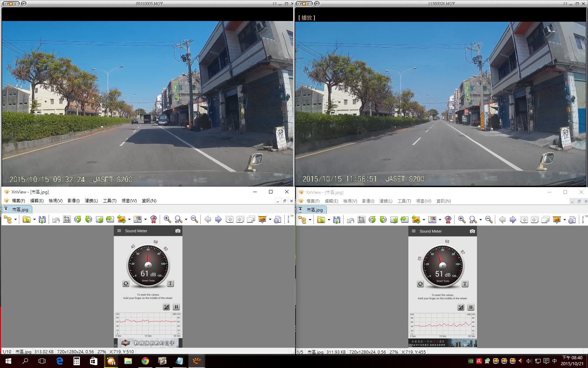Zoom in using left XnView magnifier plus
588x368 pixels.
coord(167,219)
